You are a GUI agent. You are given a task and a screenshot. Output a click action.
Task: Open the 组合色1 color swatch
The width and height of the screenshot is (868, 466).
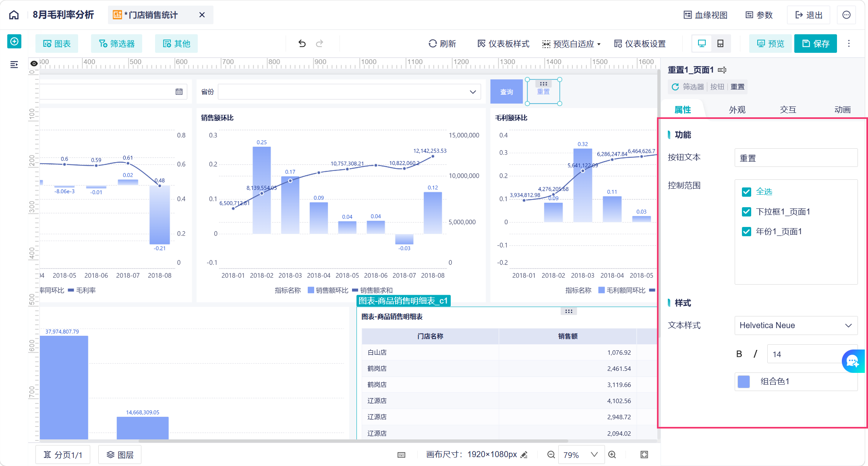point(744,381)
